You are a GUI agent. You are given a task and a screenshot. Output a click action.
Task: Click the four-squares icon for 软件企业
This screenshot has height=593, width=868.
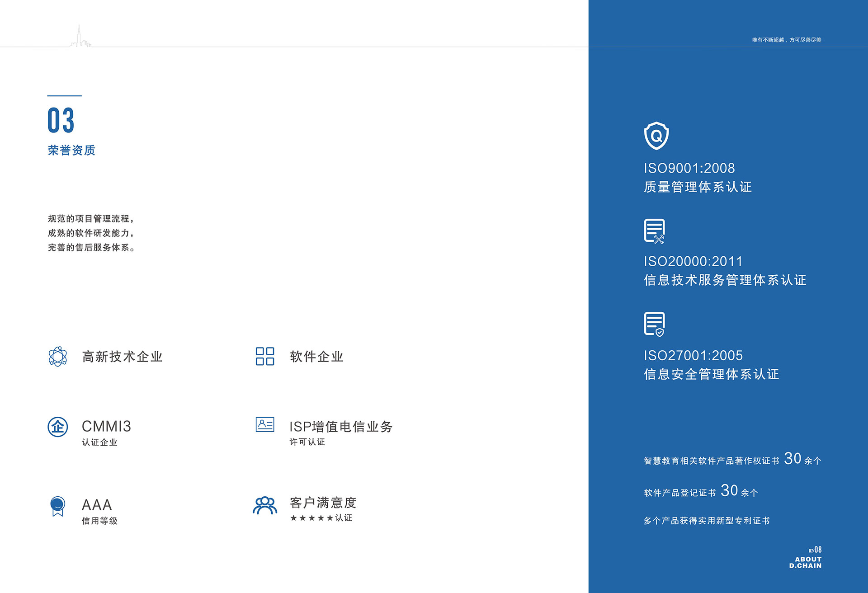pyautogui.click(x=265, y=357)
